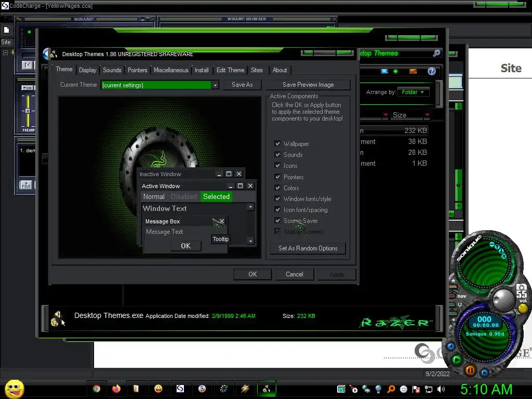
Task: Uncheck the Sounds component checkbox
Action: pos(277,154)
